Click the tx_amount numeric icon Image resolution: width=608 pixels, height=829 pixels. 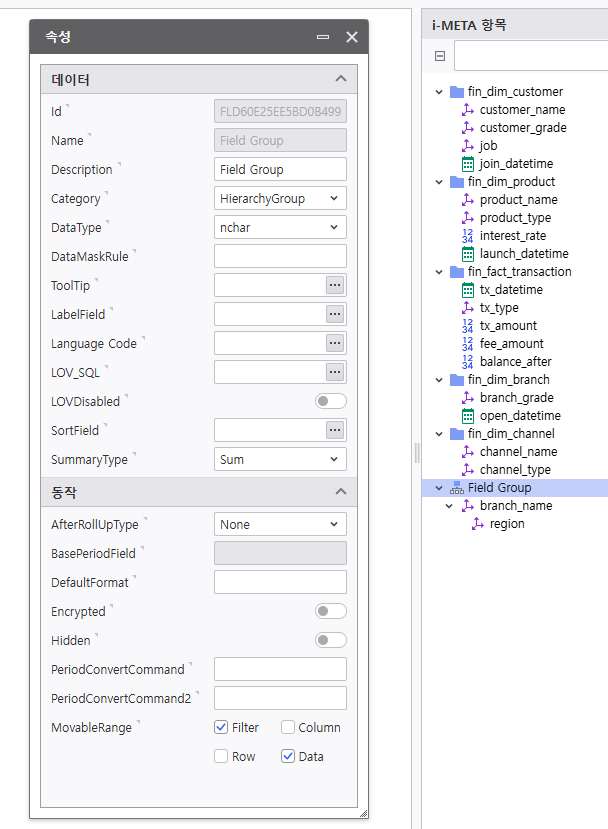tap(468, 326)
